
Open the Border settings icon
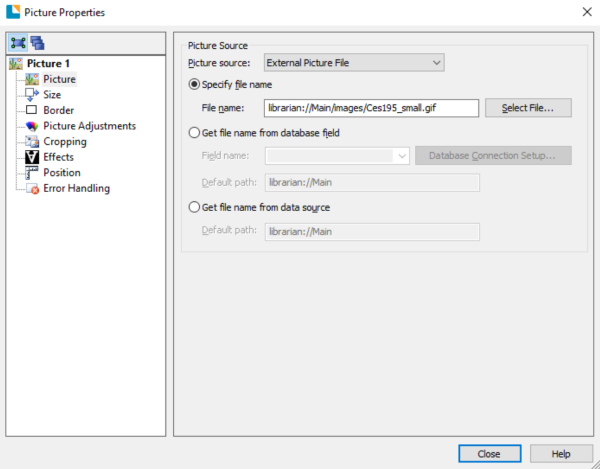click(x=31, y=110)
